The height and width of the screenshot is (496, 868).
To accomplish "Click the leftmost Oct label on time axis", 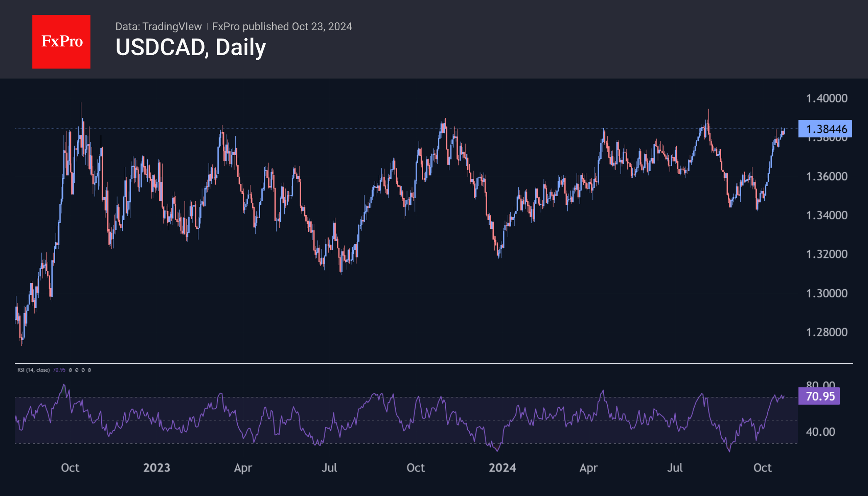I will pos(70,468).
